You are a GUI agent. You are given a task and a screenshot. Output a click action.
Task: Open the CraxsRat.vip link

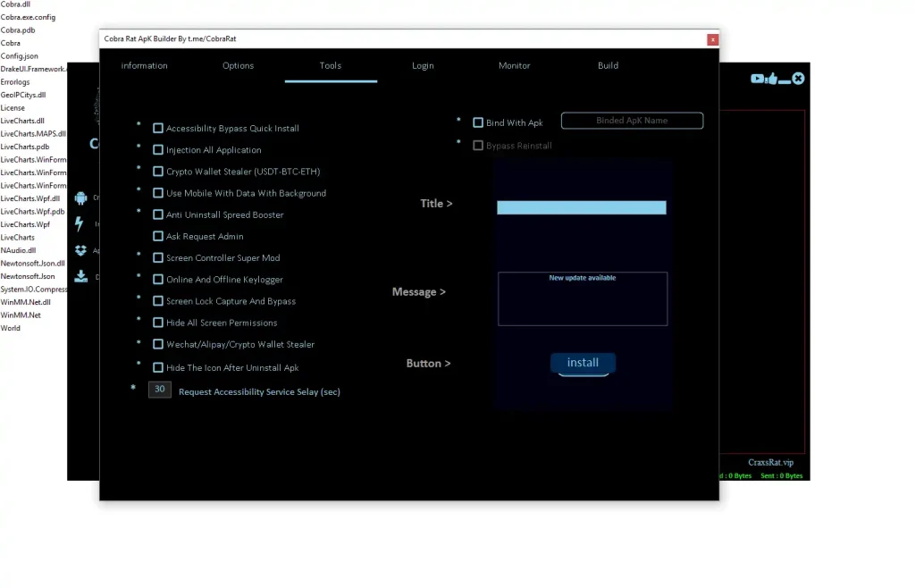click(769, 462)
